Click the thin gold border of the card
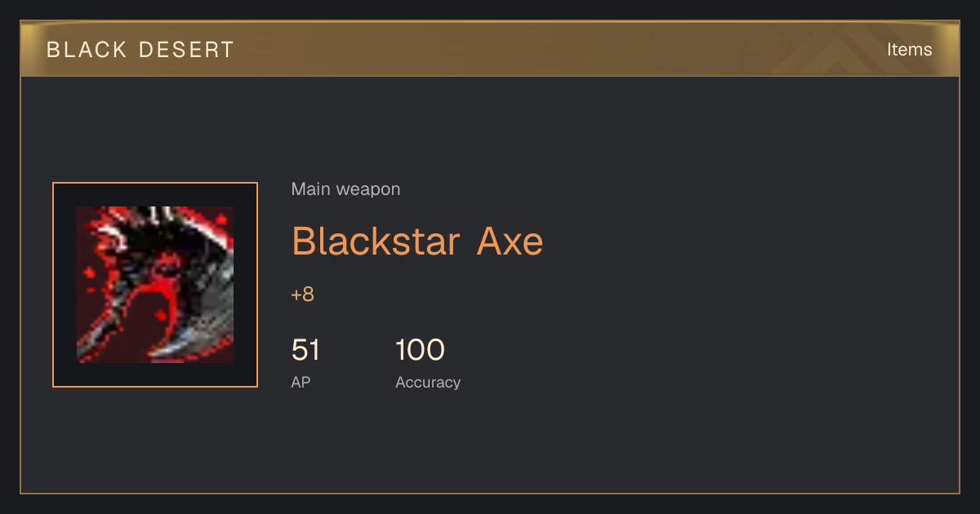This screenshot has width=980, height=514. 20,286
